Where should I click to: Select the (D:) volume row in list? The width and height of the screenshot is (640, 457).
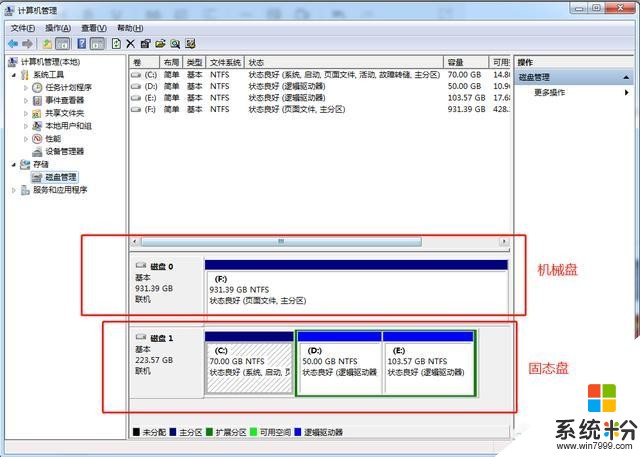pos(320,86)
